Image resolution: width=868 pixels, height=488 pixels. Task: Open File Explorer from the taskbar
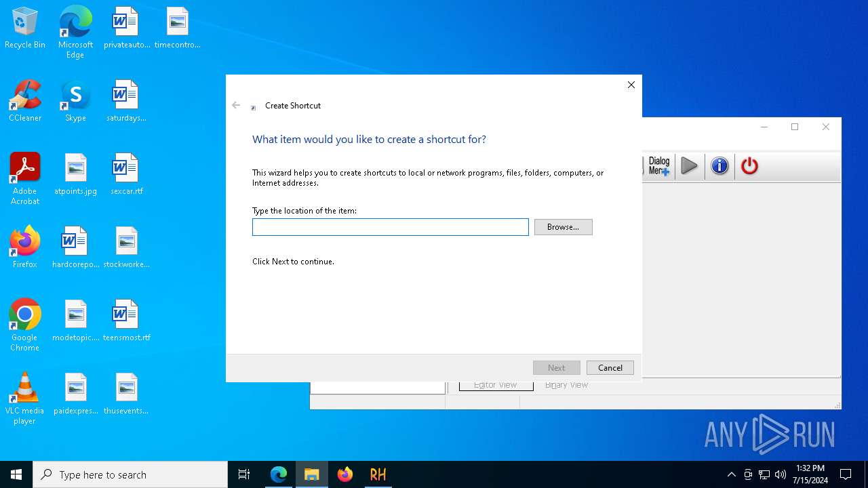click(312, 474)
